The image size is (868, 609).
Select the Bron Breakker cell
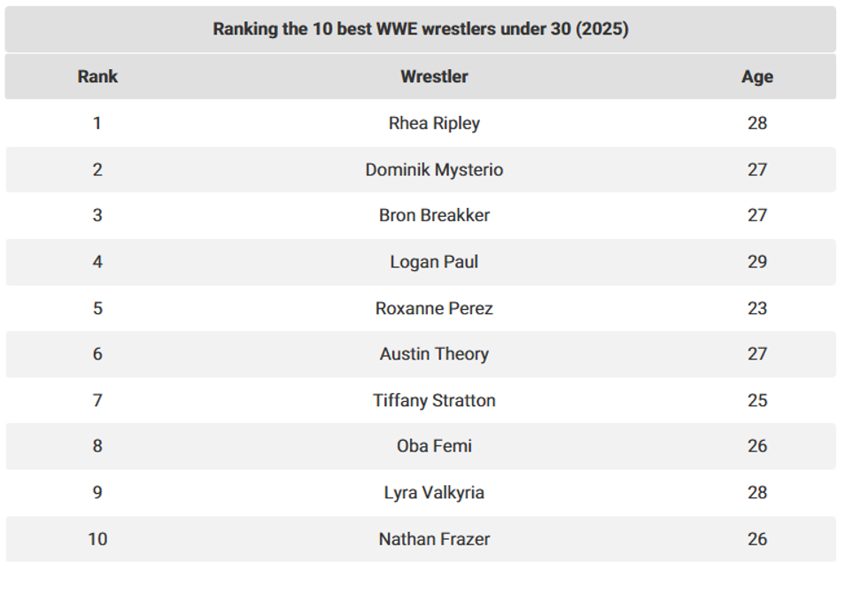434,216
